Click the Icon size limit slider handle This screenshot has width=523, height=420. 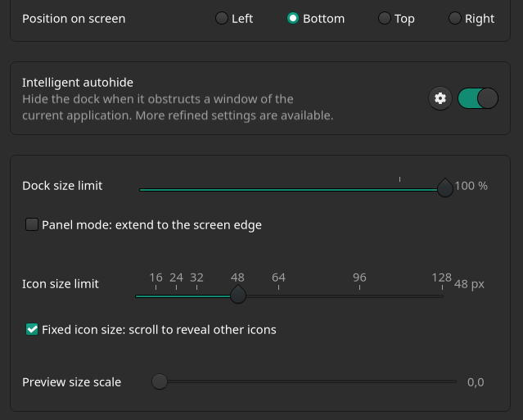(x=237, y=295)
